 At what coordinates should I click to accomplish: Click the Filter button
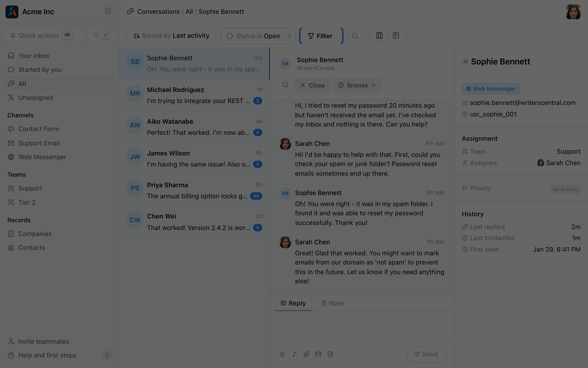(321, 36)
